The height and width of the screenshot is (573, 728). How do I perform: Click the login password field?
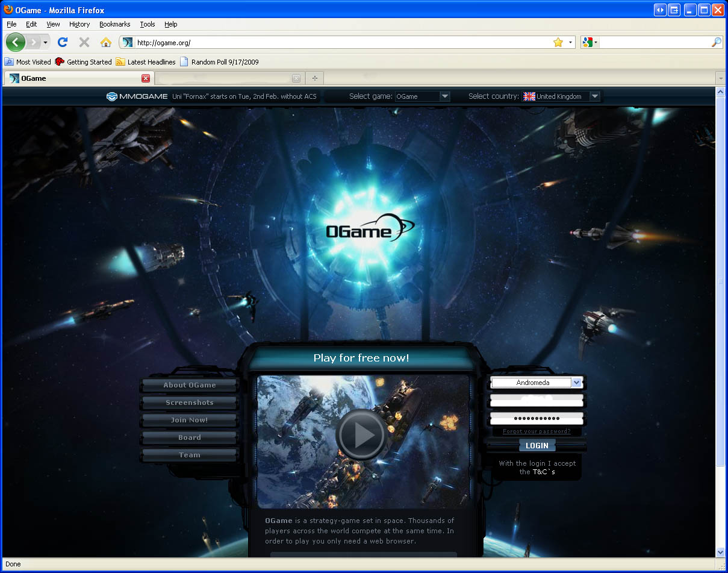(537, 418)
